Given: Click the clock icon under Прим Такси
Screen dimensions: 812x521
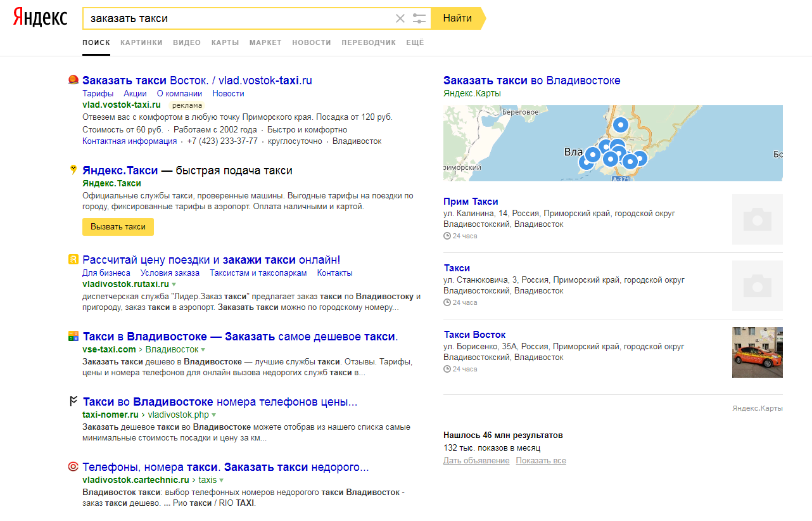Looking at the screenshot, I should pos(447,236).
